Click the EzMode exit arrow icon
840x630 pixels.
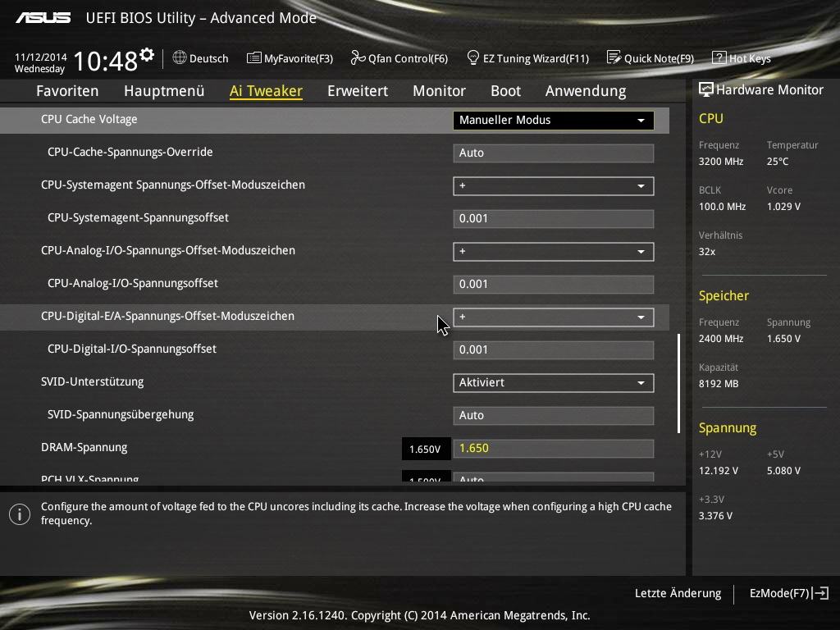820,593
